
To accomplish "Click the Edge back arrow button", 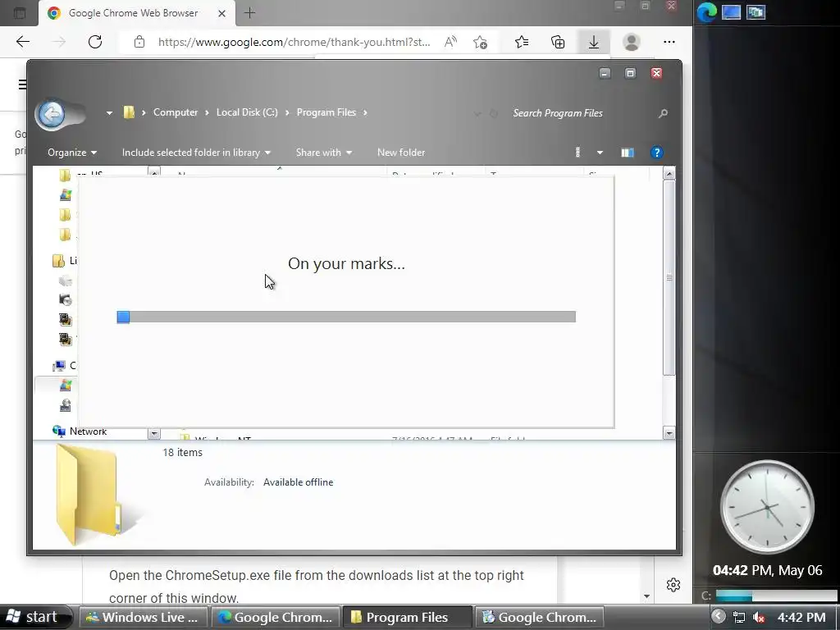I will 22,42.
